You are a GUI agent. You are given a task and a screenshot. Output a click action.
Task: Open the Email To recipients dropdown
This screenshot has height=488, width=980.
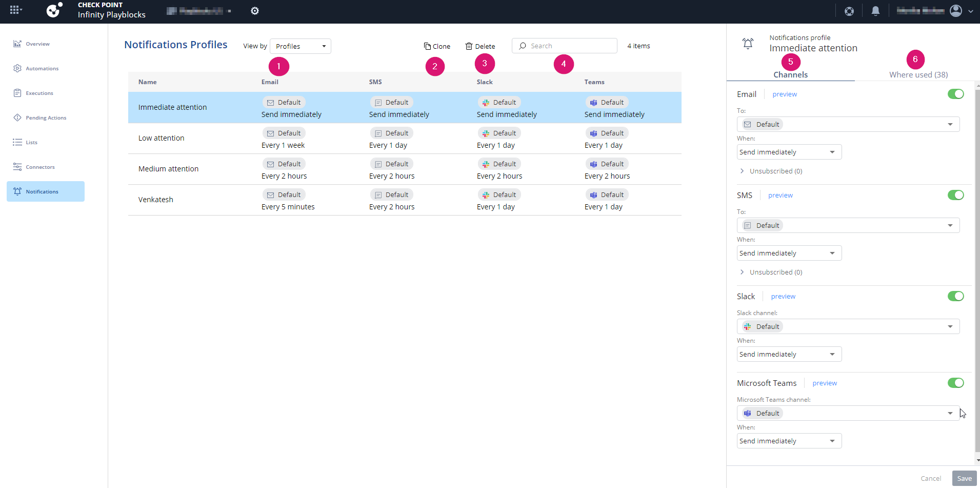tap(848, 124)
